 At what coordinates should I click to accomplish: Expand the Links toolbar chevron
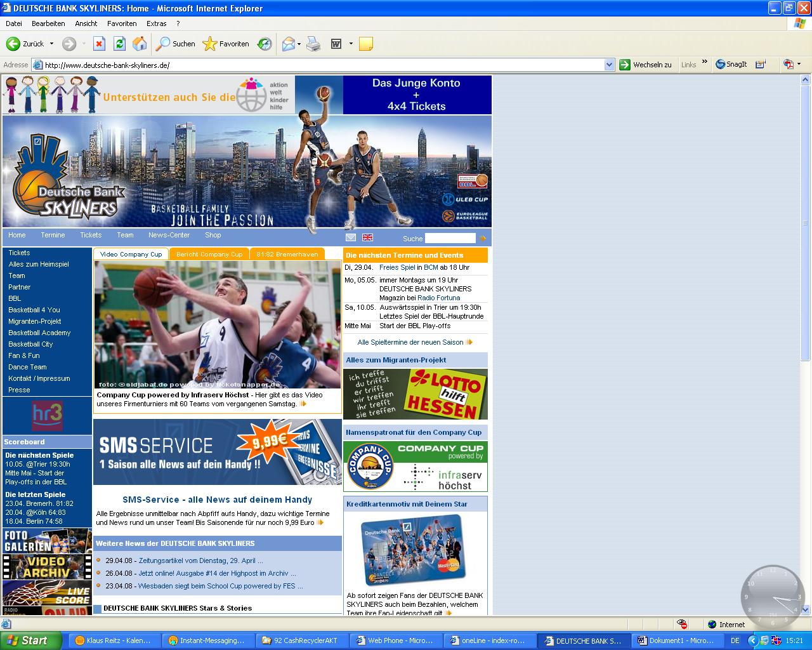[x=704, y=62]
